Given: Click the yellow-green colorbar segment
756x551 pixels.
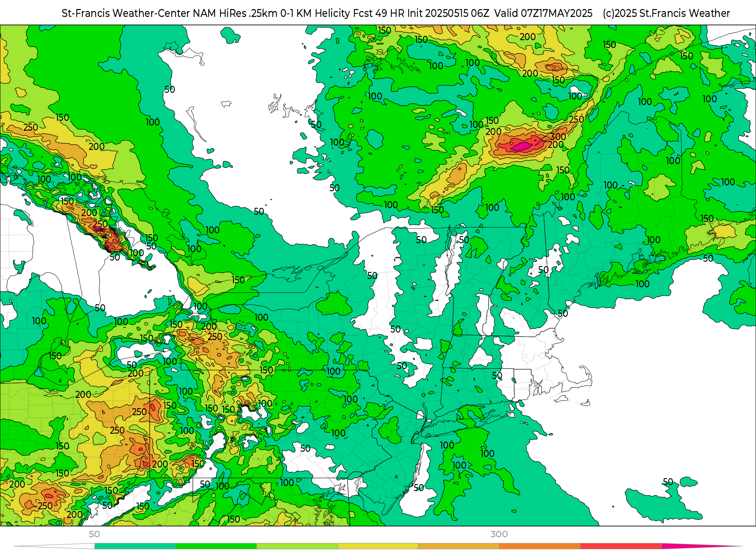Looking at the screenshot, I should [297, 546].
